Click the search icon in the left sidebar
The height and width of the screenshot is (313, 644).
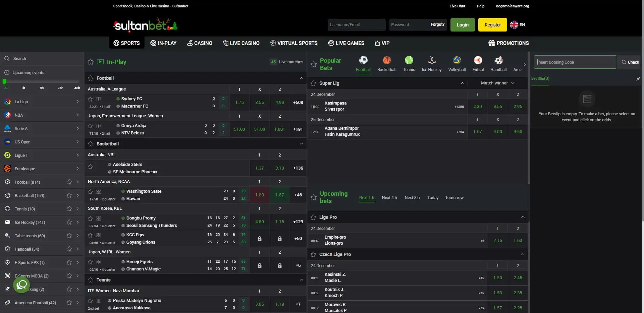tap(7, 58)
